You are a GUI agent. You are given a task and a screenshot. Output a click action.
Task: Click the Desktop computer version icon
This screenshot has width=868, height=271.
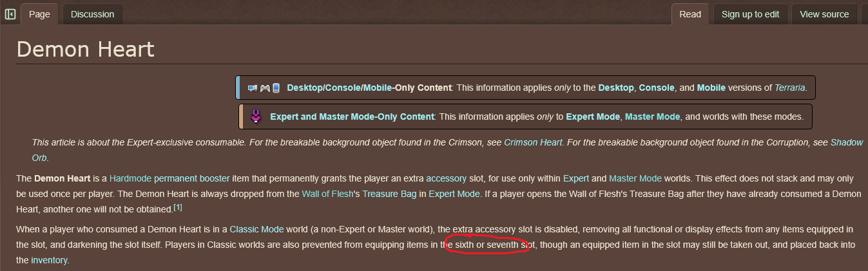tap(253, 88)
